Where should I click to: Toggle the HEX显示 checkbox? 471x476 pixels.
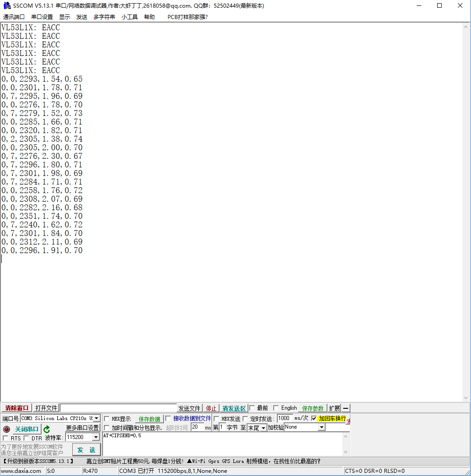107,419
